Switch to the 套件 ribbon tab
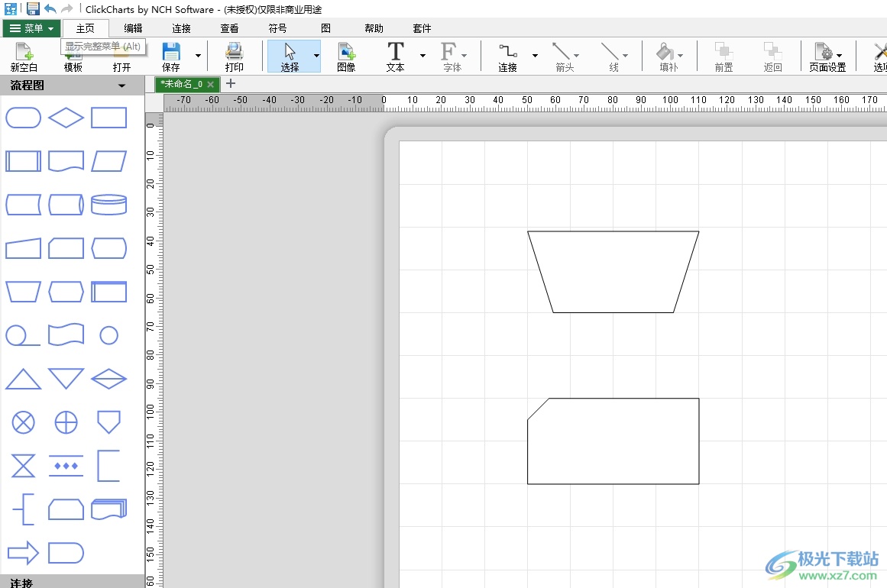This screenshot has width=887, height=588. (422, 28)
